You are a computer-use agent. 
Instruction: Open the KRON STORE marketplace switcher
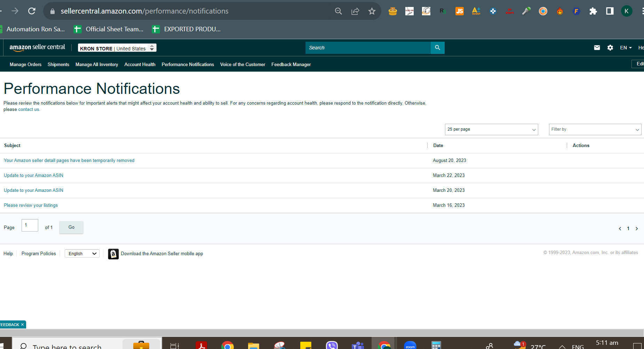117,48
